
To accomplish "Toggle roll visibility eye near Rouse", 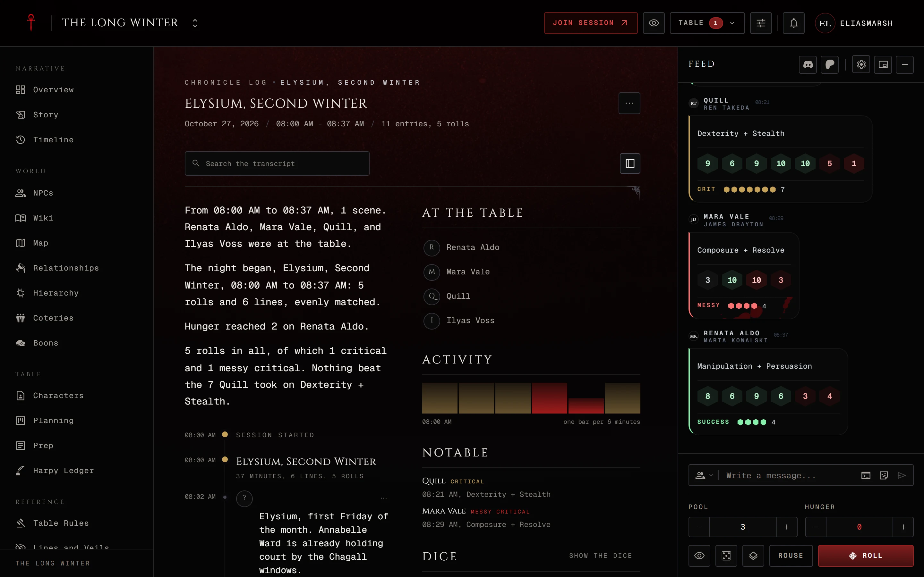I will tap(699, 556).
